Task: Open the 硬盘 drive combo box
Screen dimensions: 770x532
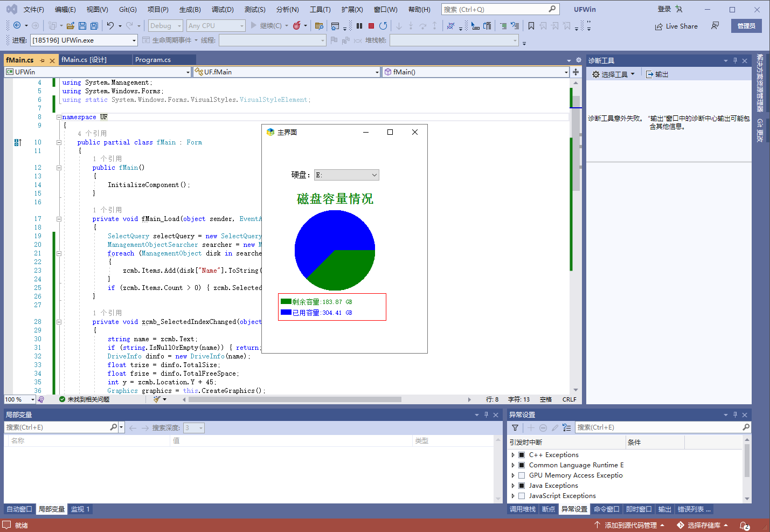Action: coord(346,175)
